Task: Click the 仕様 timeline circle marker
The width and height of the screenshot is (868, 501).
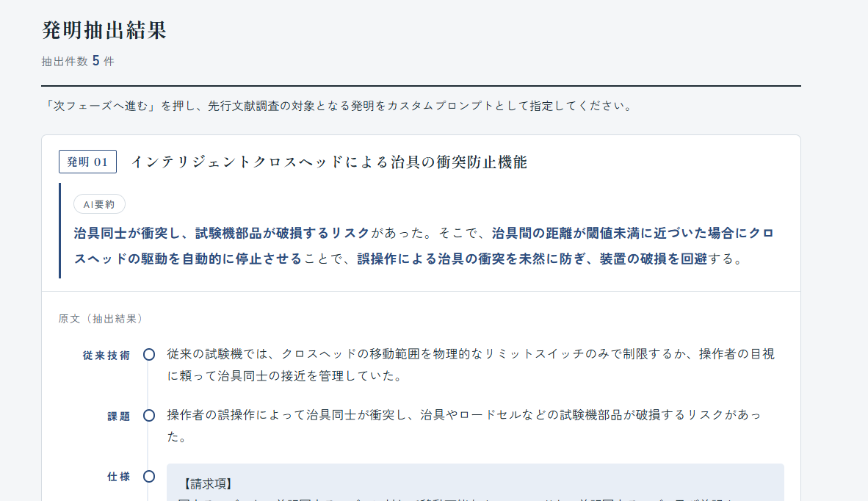Action: click(x=149, y=476)
